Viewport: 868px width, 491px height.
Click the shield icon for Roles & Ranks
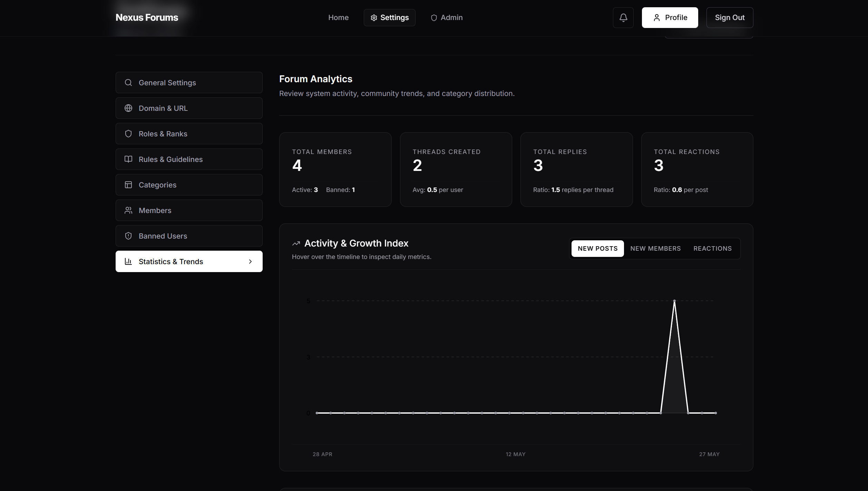point(128,134)
